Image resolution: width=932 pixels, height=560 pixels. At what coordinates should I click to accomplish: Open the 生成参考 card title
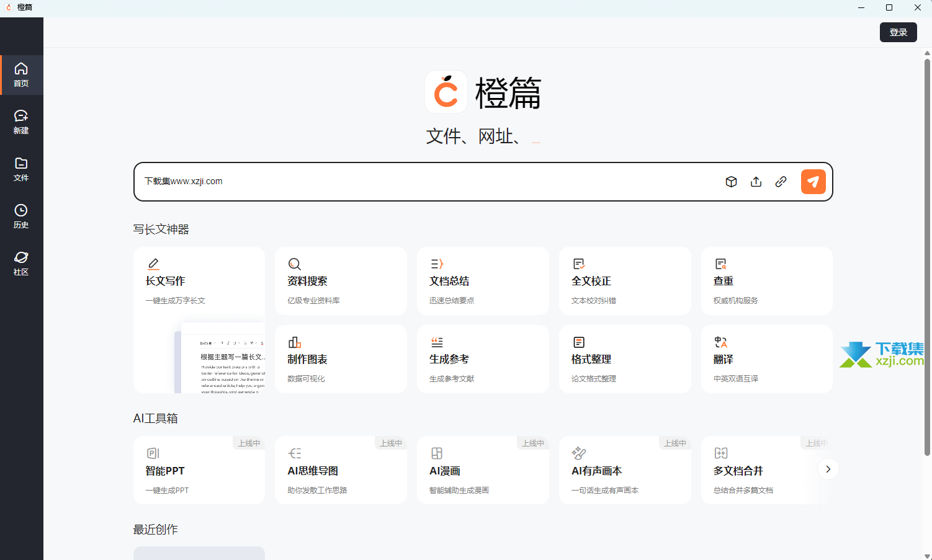tap(449, 359)
